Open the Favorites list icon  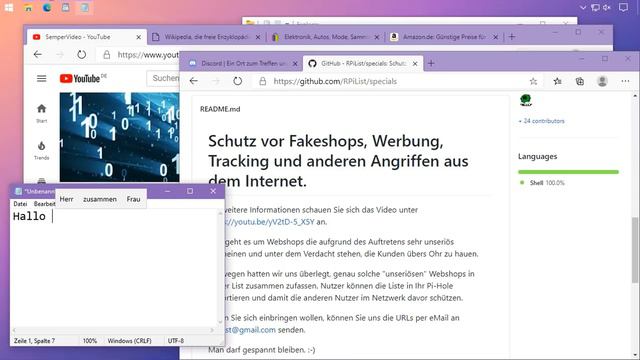pos(558,81)
